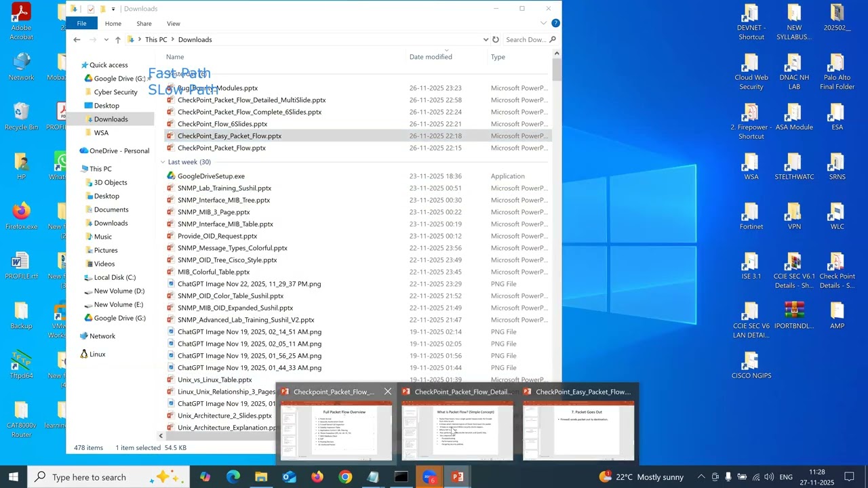868x488 pixels.
Task: Open Command Prompt taskbar icon
Action: coord(401,477)
